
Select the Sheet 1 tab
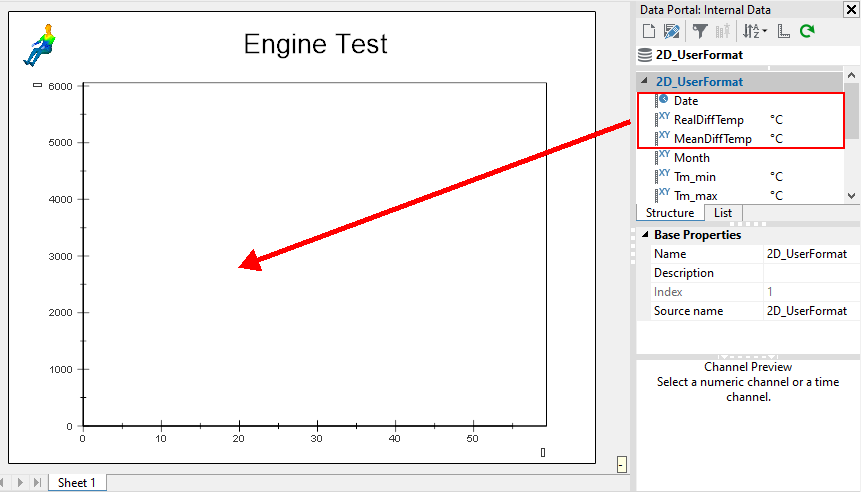[x=77, y=483]
